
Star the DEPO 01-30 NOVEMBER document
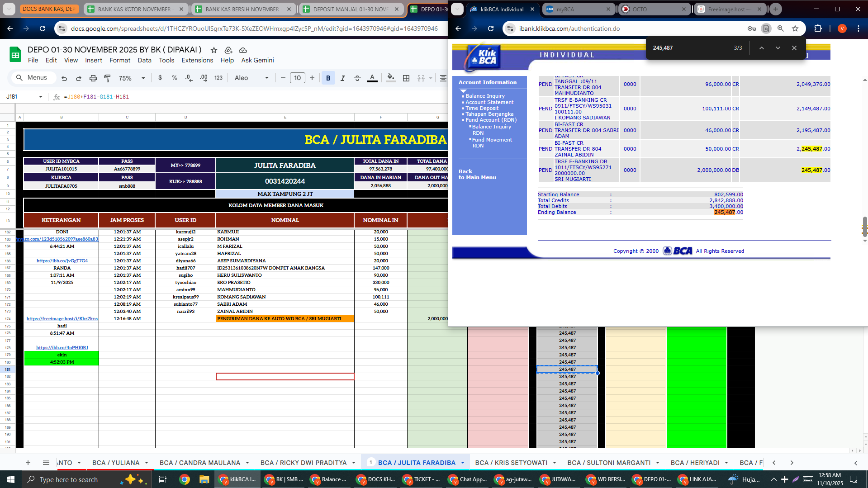coord(214,50)
